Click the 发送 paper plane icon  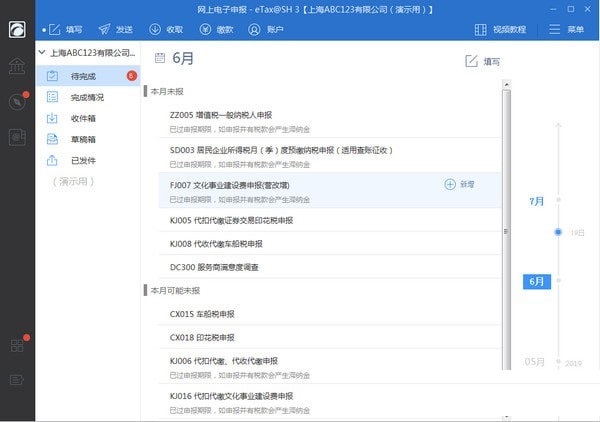pos(104,29)
